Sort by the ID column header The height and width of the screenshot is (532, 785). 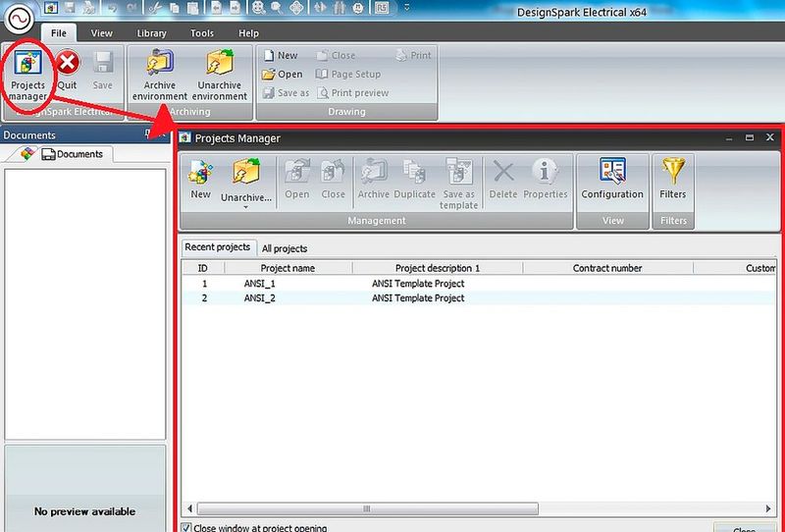(203, 268)
